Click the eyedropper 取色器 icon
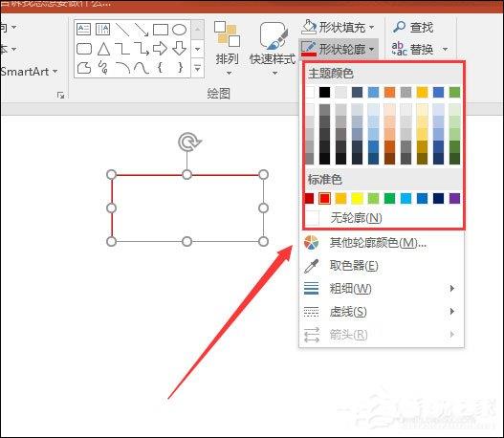 pyautogui.click(x=311, y=266)
